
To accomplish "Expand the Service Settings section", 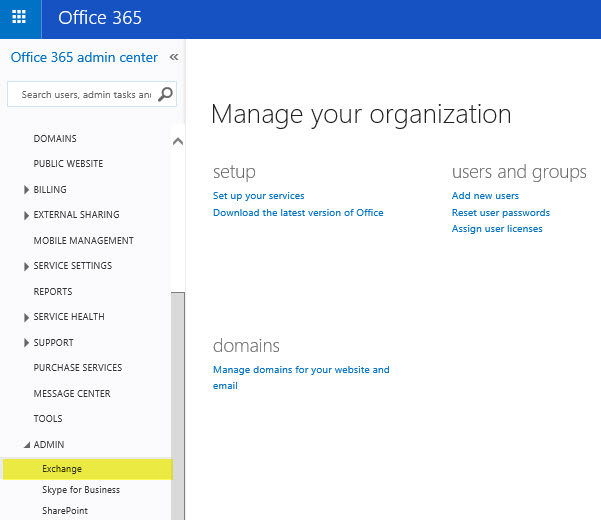I will 26,266.
